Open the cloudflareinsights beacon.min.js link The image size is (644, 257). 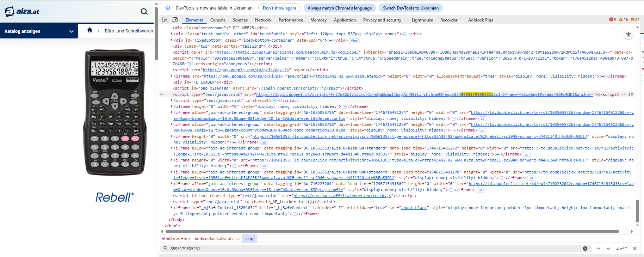tap(288, 52)
